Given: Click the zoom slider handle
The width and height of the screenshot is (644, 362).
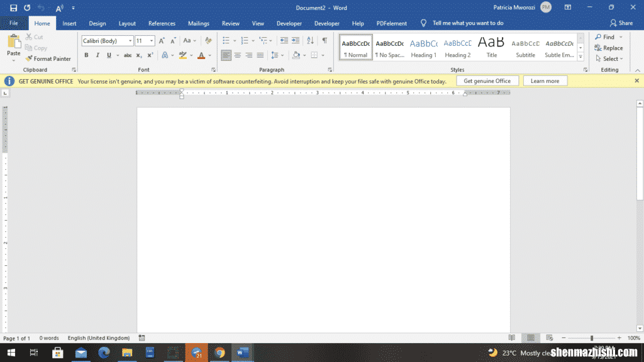Looking at the screenshot, I should (x=591, y=337).
